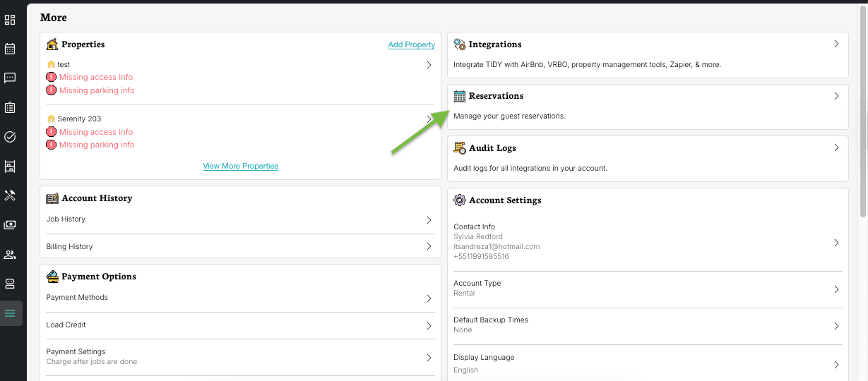This screenshot has width=868, height=381.
Task: Select the Job History row label
Action: (66, 219)
